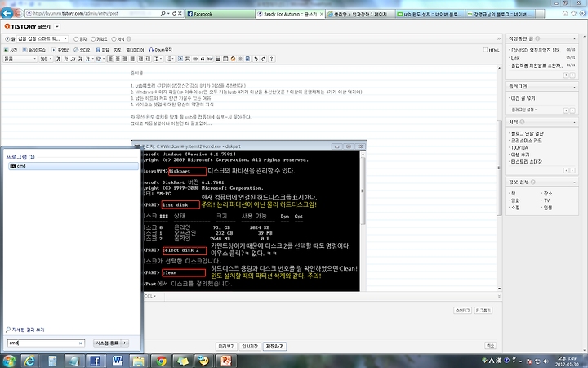Screen dimensions: 588x368
Task: Open PowerPoint from taskbar
Action: [226, 361]
